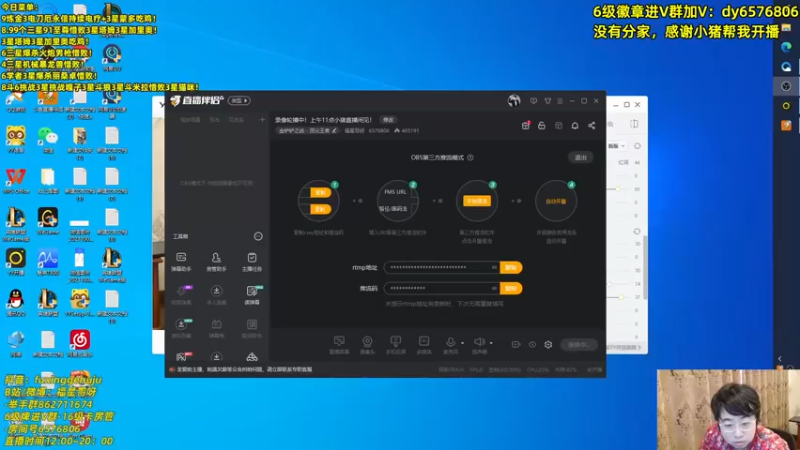Select the first scene tab in left panel
Viewport: 800px width, 450px height.
click(x=190, y=120)
